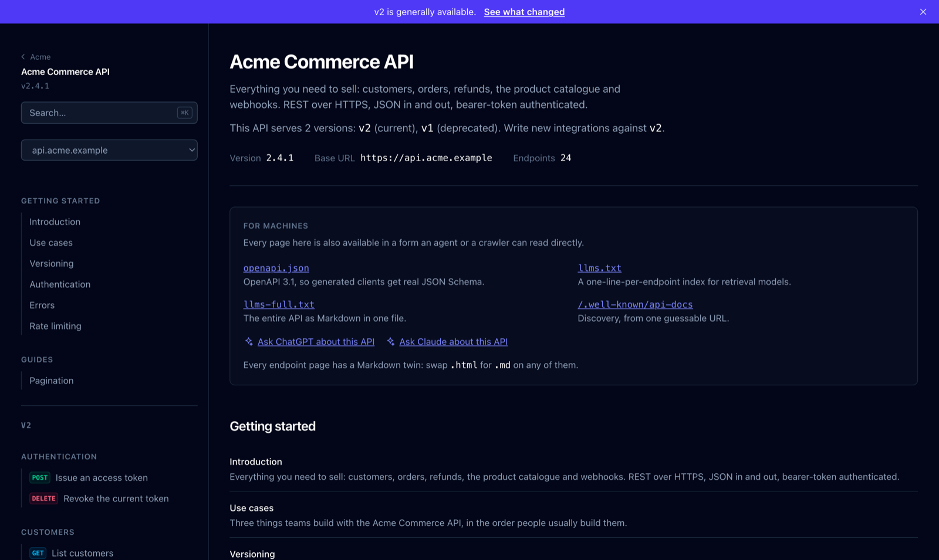Viewport: 939px width, 560px height.
Task: Click the sidebar version label 'v2.4.1'
Action: (35, 86)
